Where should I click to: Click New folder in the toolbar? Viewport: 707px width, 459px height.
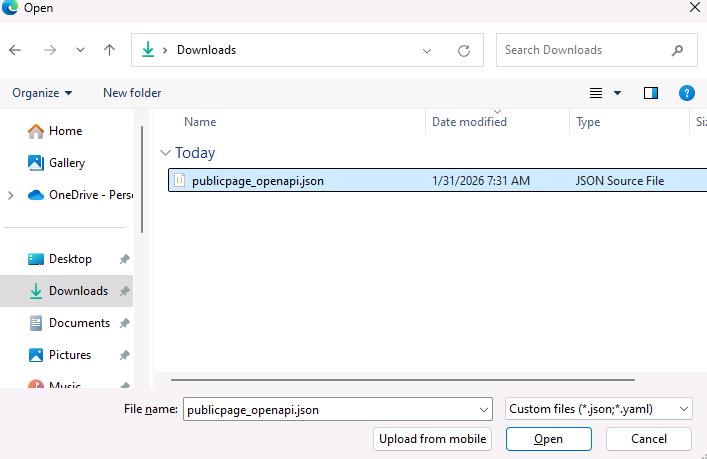132,93
